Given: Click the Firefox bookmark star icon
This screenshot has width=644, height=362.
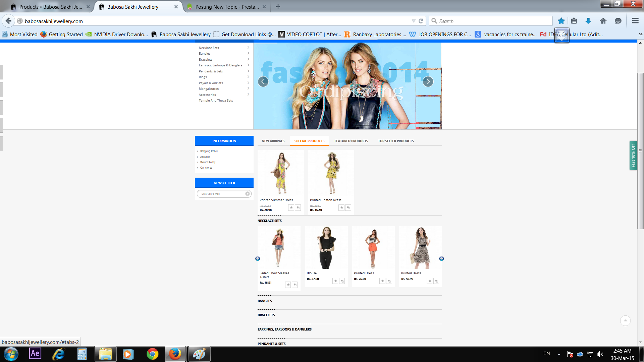Looking at the screenshot, I should (561, 21).
